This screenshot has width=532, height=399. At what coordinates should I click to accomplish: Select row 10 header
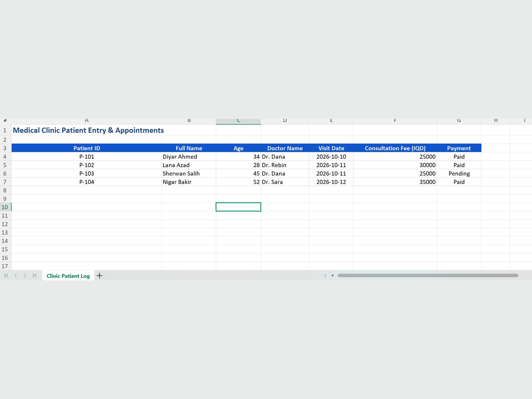[5, 207]
